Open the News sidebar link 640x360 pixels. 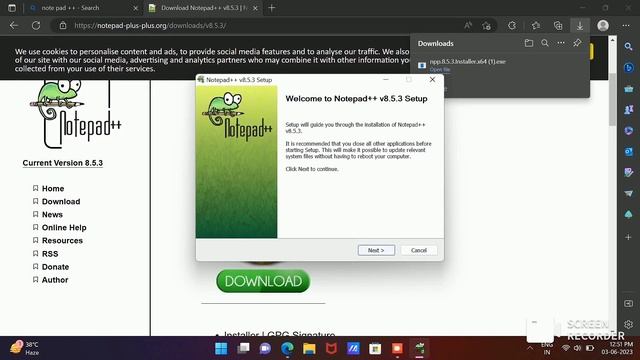[52, 215]
